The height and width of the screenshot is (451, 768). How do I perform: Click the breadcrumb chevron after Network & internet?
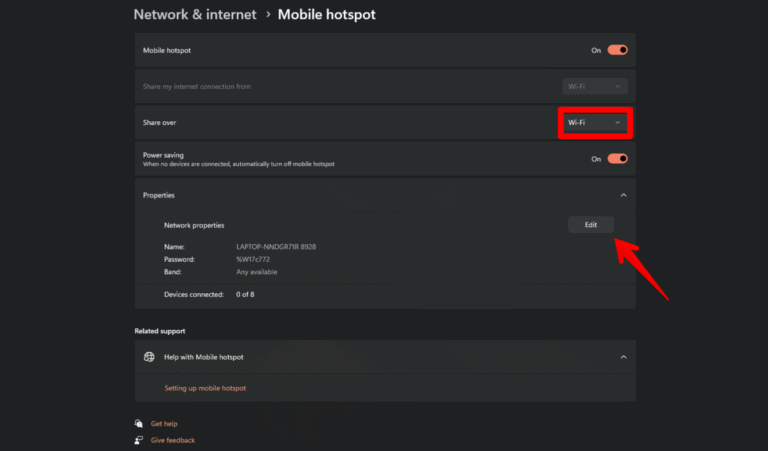click(267, 15)
